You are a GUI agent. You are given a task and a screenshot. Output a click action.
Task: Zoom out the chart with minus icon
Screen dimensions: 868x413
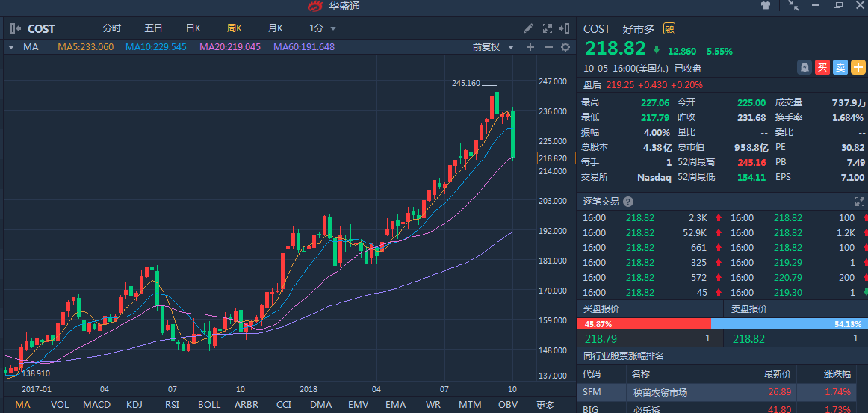tap(548, 47)
